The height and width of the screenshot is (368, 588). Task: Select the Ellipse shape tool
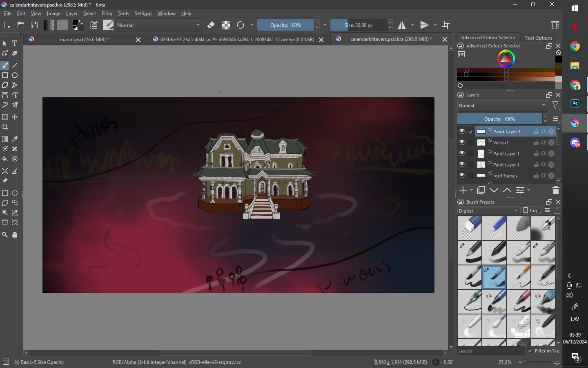(15, 75)
